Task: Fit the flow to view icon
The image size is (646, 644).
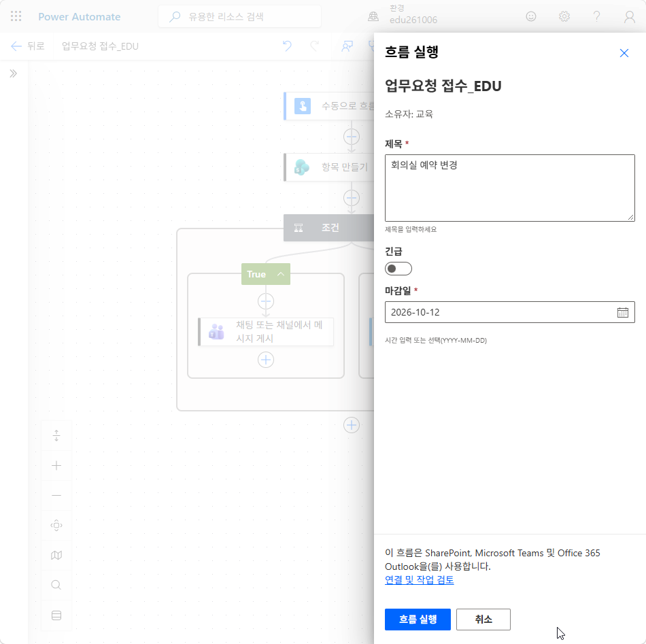Action: tap(56, 526)
